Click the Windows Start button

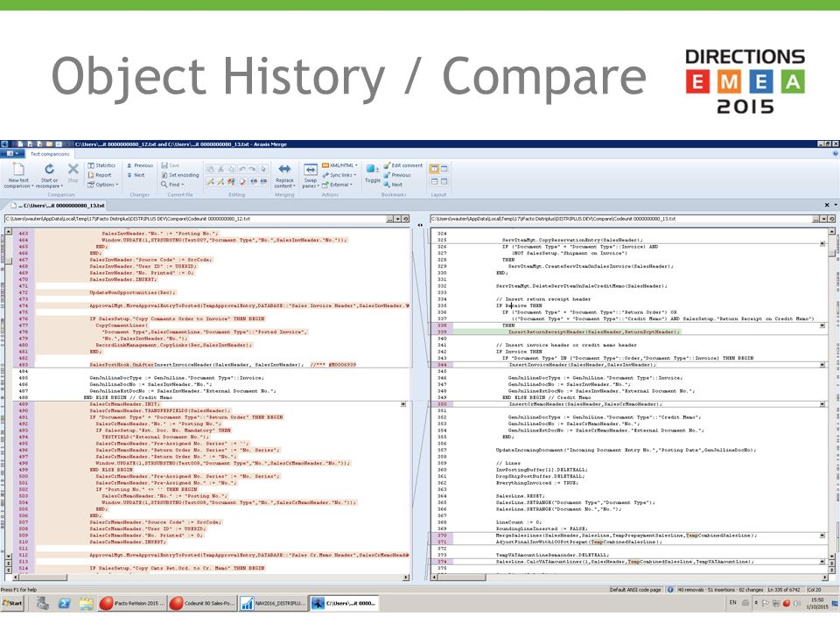(x=12, y=604)
